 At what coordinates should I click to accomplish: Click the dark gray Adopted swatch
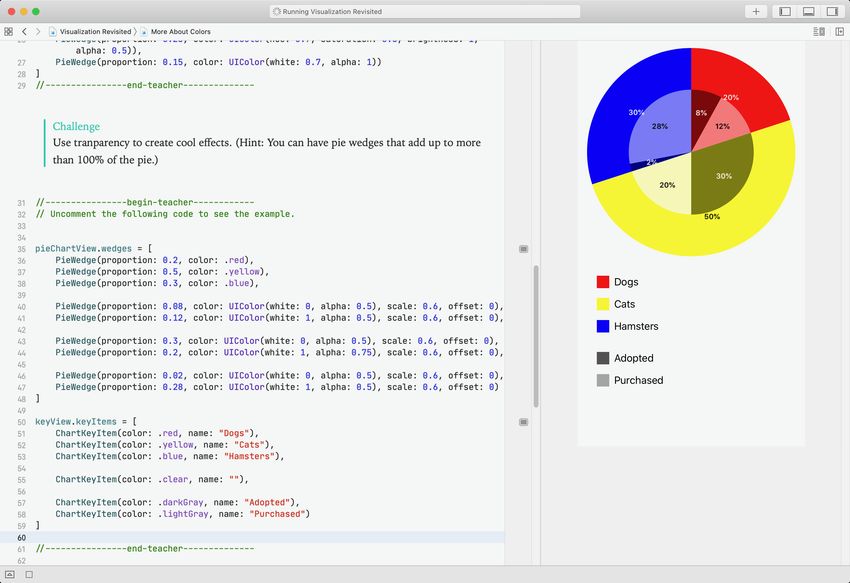point(603,358)
